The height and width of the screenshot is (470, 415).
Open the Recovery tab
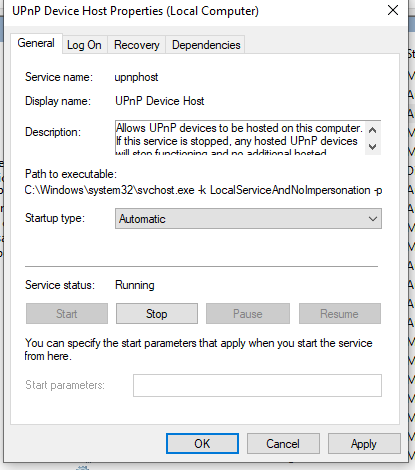click(x=137, y=45)
